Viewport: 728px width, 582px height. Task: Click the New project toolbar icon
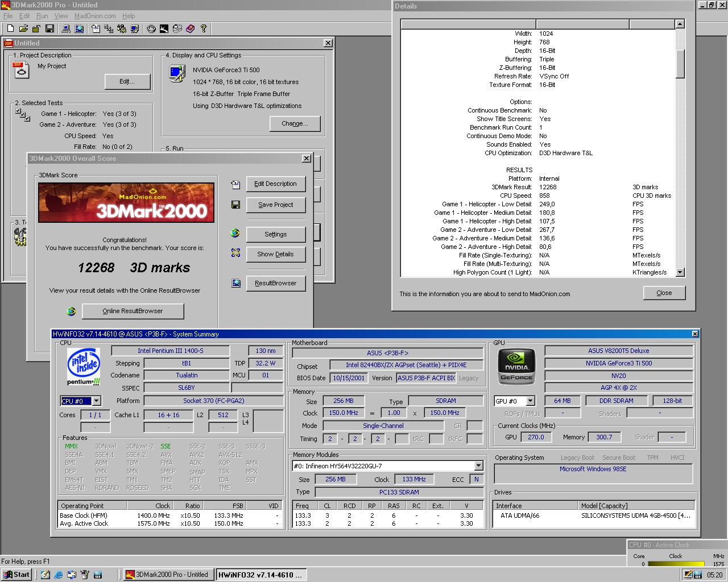(10, 28)
